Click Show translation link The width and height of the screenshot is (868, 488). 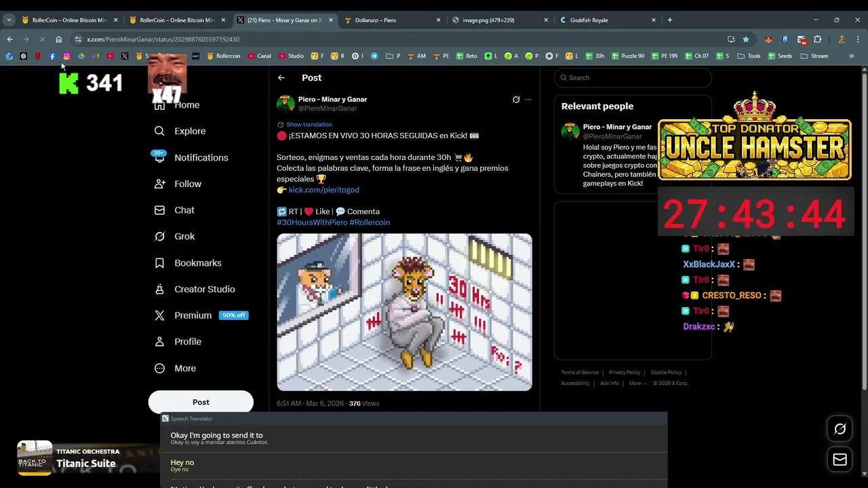309,125
